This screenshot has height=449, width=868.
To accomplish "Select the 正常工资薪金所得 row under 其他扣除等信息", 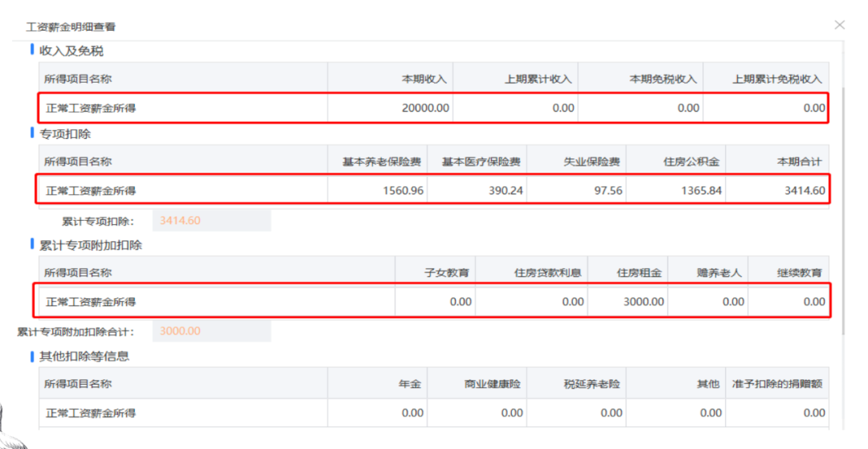I will coord(435,413).
